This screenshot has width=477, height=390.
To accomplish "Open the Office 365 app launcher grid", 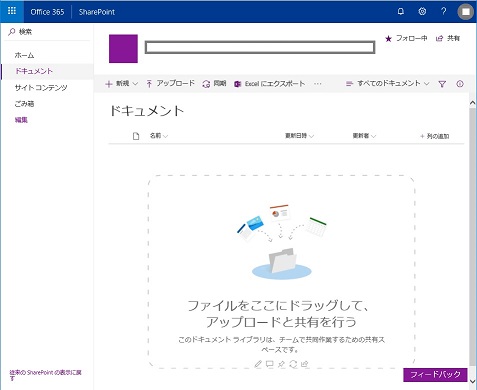I will pyautogui.click(x=12, y=11).
